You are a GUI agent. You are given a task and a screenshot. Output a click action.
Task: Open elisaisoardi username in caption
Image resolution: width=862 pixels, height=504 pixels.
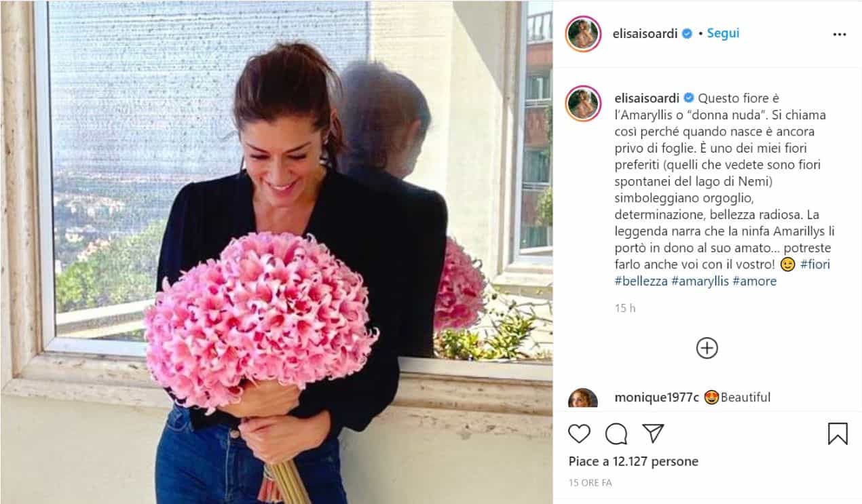pos(647,98)
